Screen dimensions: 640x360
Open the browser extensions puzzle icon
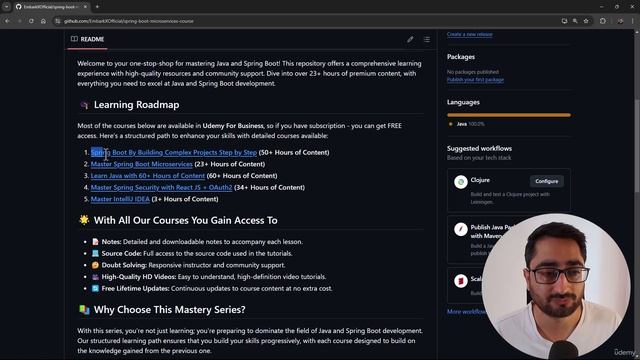click(x=603, y=21)
